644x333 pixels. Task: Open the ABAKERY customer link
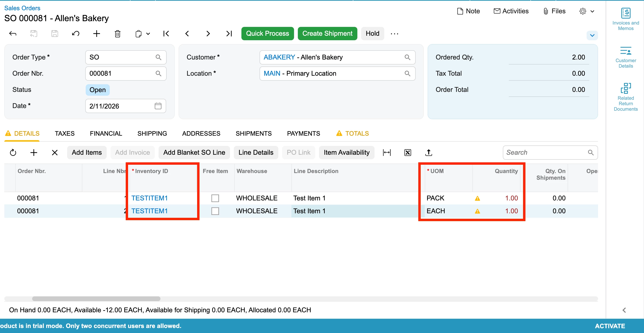tap(279, 57)
